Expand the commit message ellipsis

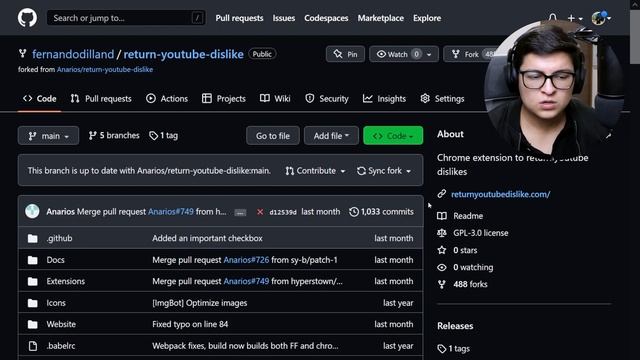(240, 212)
